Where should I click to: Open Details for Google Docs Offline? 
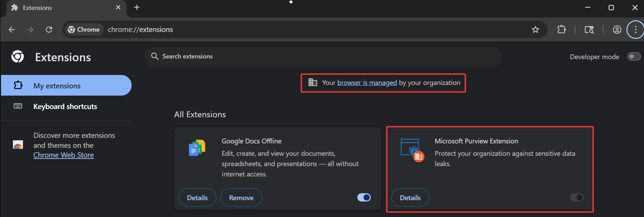[x=197, y=198]
